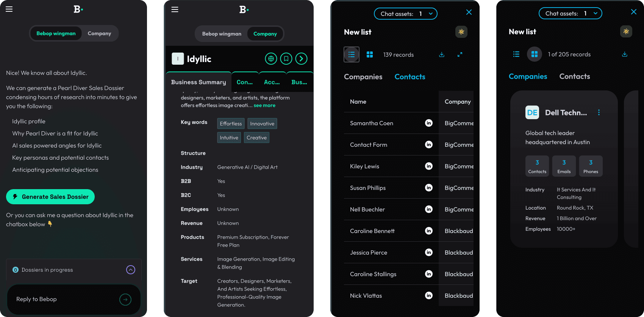Open Nick Vlattas's LinkedIn profile
The height and width of the screenshot is (317, 644).
point(429,295)
